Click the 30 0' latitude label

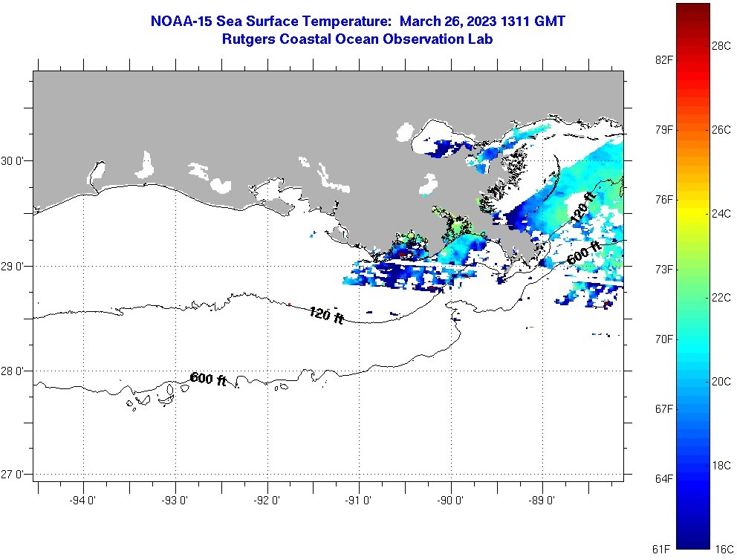coord(10,161)
